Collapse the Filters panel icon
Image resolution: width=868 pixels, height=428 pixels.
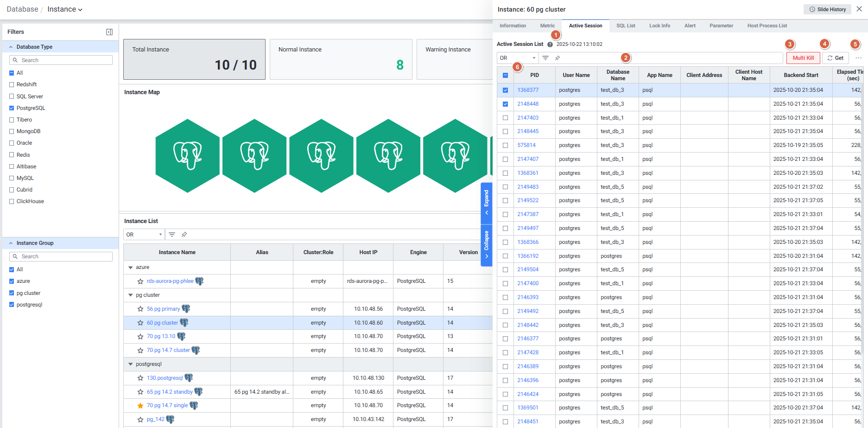[109, 32]
